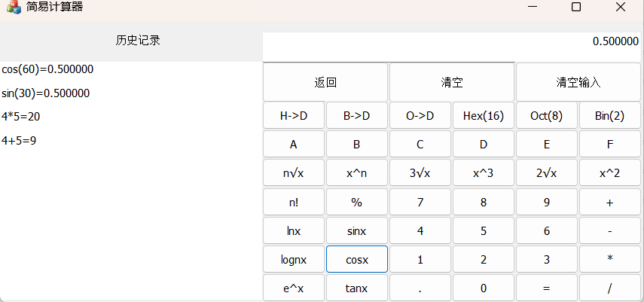Click the result display field showing 0.500000
Viewport: 644px width, 302px height.
[x=452, y=42]
